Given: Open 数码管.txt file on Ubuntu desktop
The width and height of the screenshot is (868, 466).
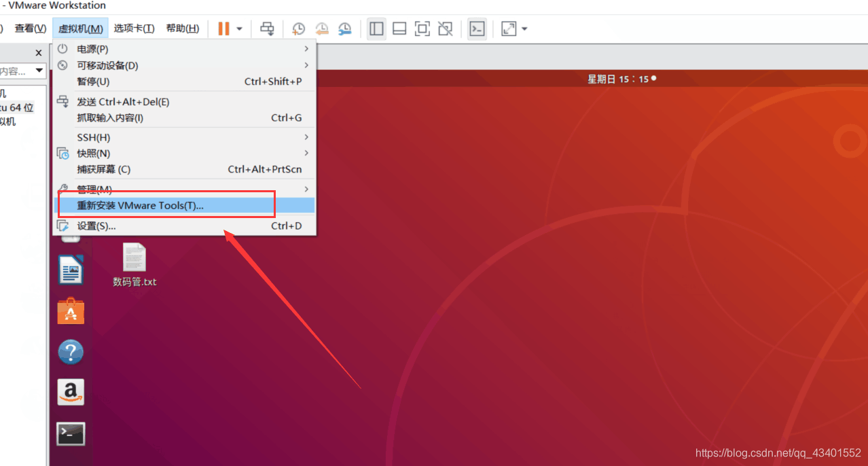Looking at the screenshot, I should coord(134,266).
